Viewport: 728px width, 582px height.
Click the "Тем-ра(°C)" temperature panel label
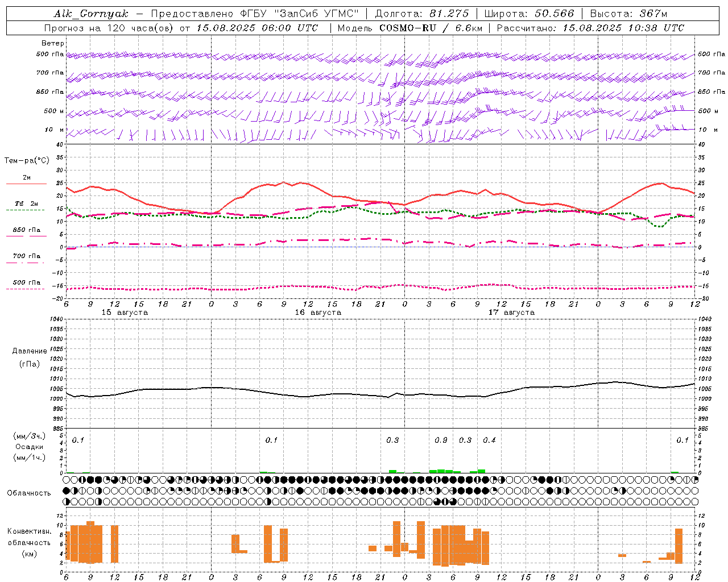[27, 161]
